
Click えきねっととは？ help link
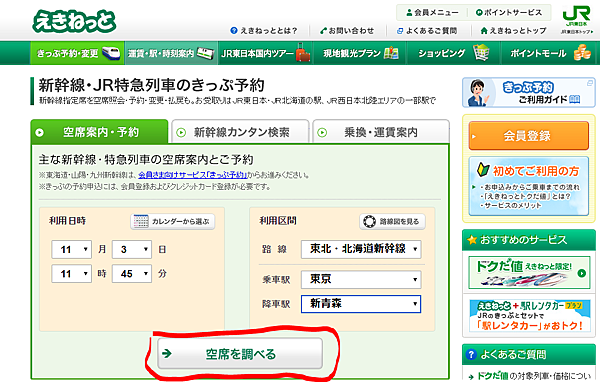[x=264, y=31]
